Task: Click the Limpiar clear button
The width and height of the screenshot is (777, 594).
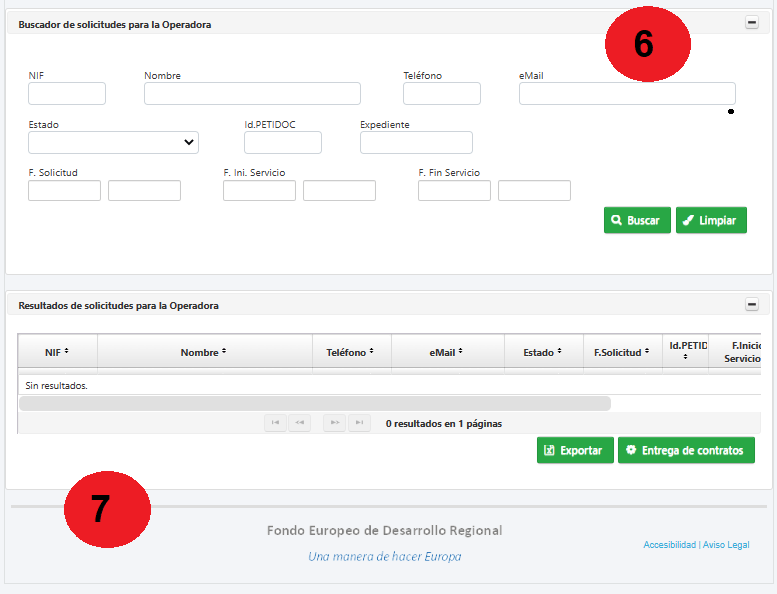Action: click(x=711, y=220)
